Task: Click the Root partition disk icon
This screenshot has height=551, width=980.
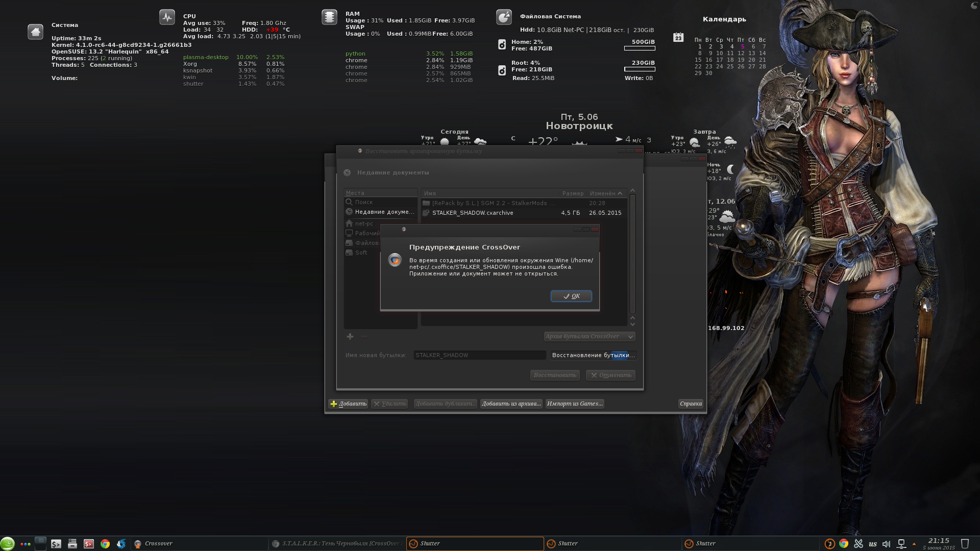Action: [502, 70]
